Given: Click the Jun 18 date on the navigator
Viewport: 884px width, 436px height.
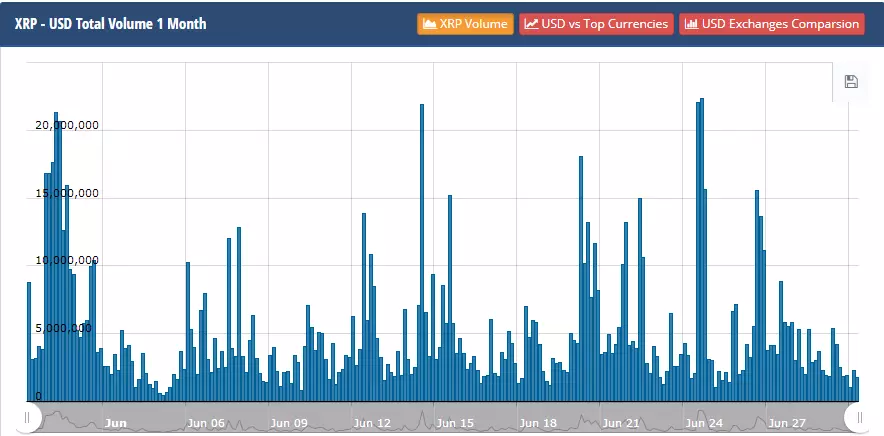Looking at the screenshot, I should tap(538, 423).
